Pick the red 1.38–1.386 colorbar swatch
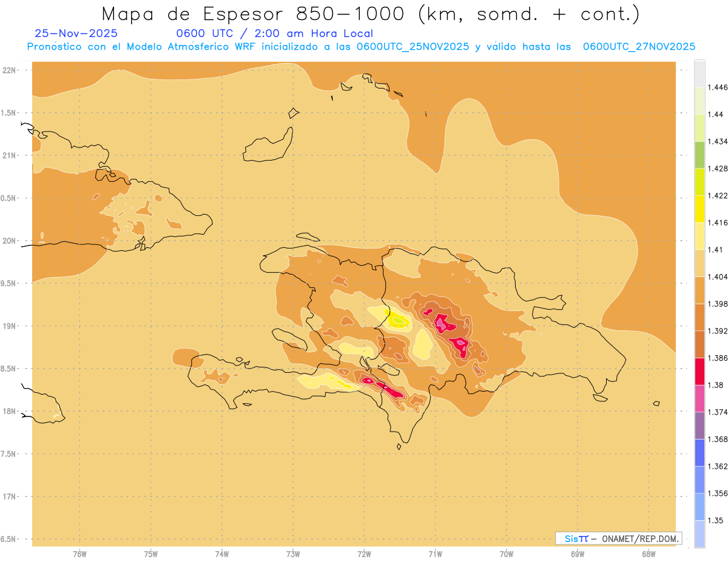Screen dimensions: 728x562 pos(699,371)
